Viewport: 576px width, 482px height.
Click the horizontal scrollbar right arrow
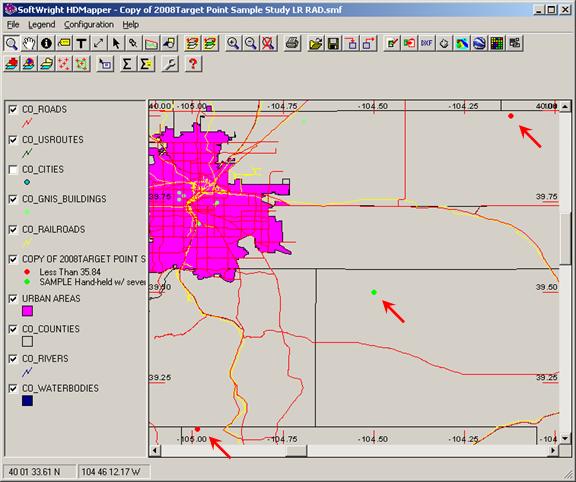(x=553, y=450)
